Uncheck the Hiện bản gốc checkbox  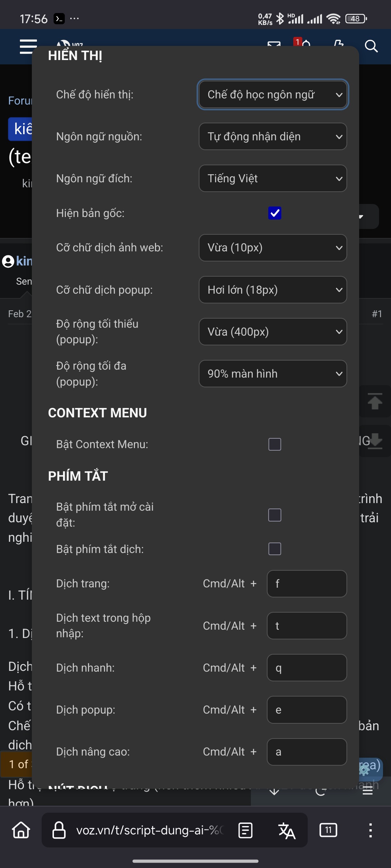[x=275, y=213]
